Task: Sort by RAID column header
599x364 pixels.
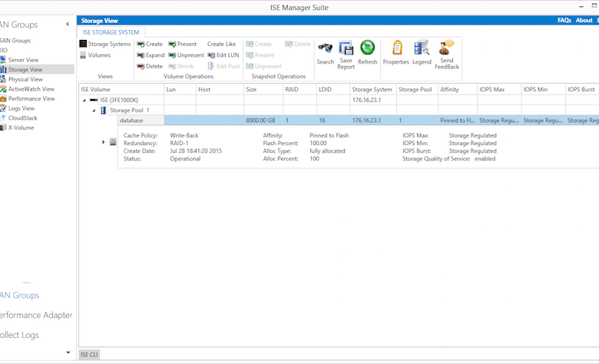Action: [x=299, y=89]
